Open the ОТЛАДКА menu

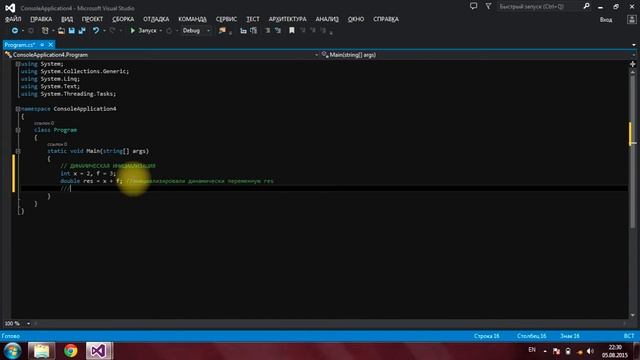[x=156, y=19]
